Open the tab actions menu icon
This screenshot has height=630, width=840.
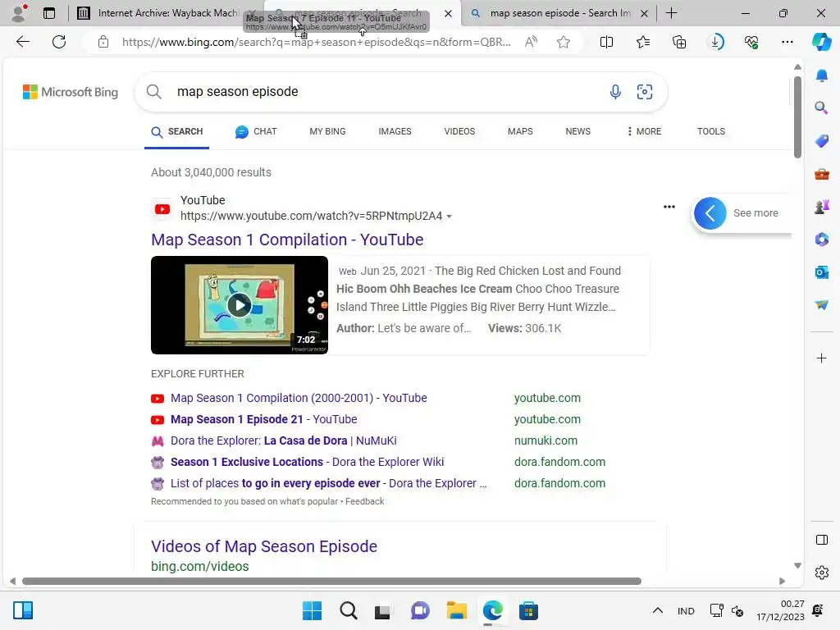pos(49,13)
